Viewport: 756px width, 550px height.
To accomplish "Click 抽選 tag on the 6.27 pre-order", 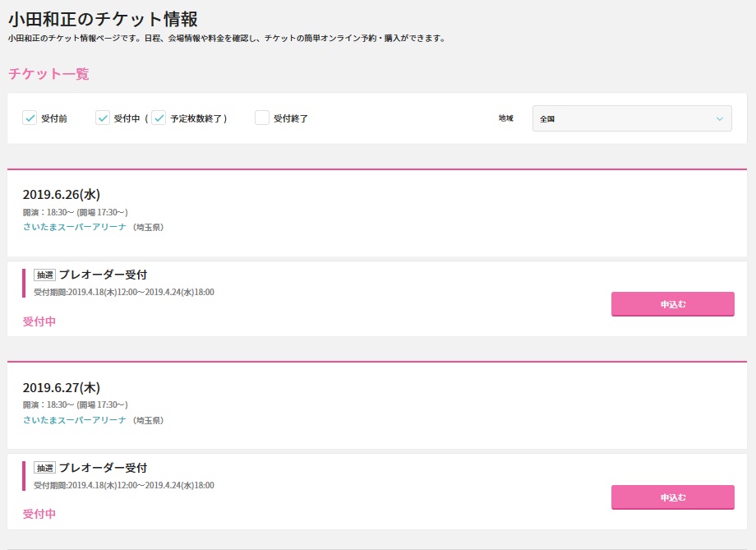I will (x=45, y=468).
